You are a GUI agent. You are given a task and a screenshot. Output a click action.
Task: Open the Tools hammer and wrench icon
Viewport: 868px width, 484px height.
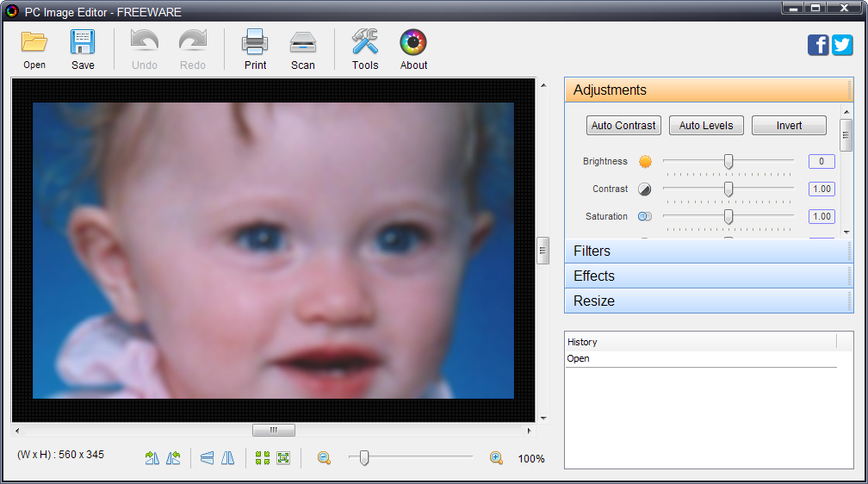[x=365, y=42]
